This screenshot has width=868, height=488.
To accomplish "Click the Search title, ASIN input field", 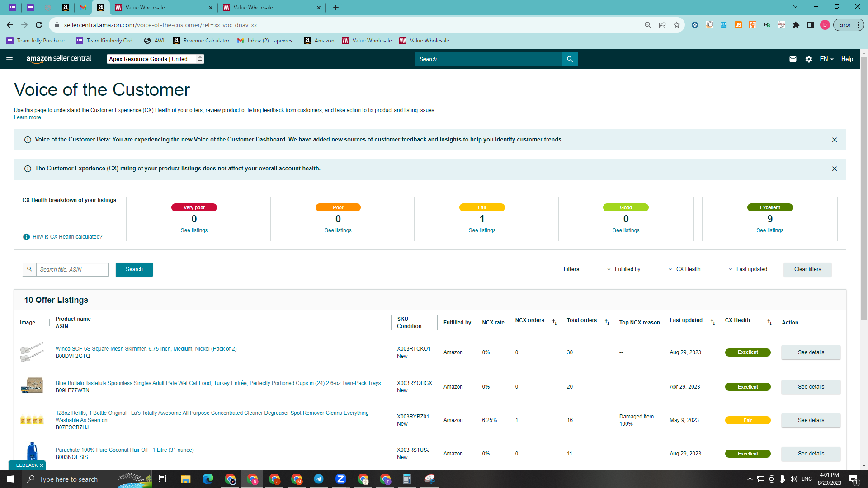I will click(x=72, y=270).
